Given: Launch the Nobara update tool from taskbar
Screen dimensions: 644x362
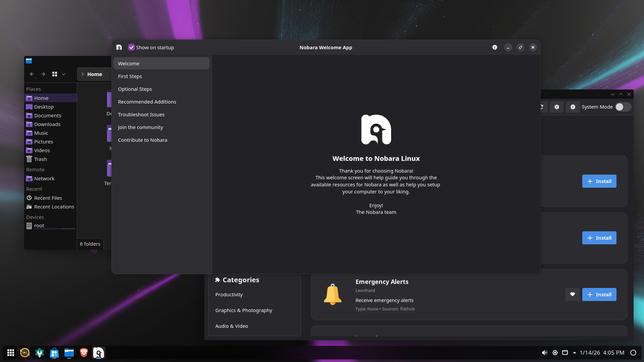Looking at the screenshot, I should click(25, 352).
